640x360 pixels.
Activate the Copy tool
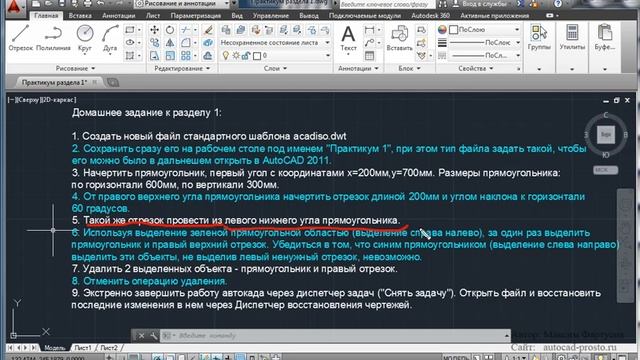pyautogui.click(x=154, y=42)
